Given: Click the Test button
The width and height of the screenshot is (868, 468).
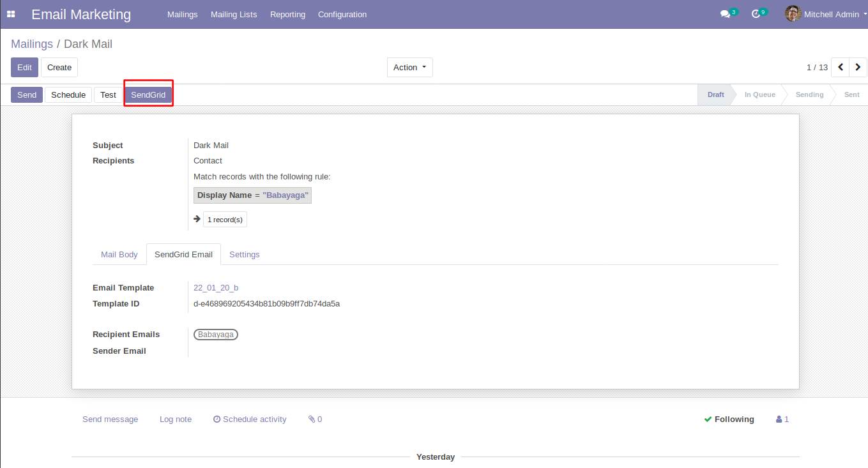Looking at the screenshot, I should pos(109,95).
